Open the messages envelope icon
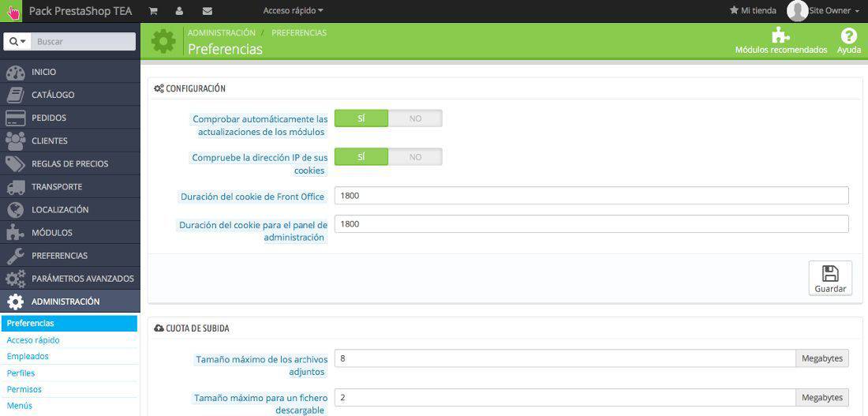The image size is (868, 416). 208,10
